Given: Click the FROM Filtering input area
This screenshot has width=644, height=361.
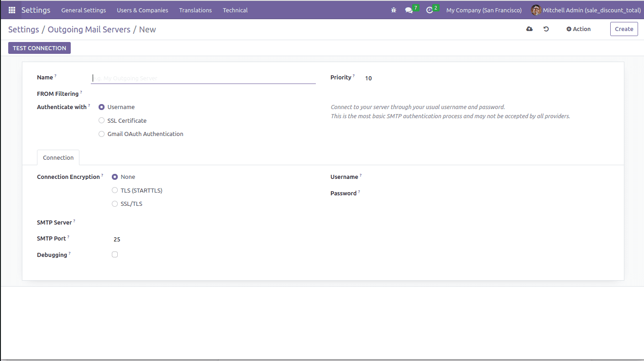Looking at the screenshot, I should point(203,94).
